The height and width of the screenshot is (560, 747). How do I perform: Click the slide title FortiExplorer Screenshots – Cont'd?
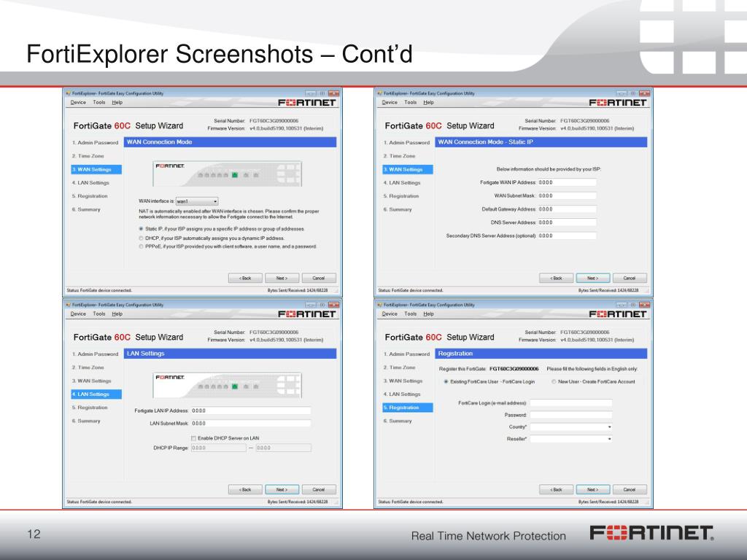click(x=219, y=54)
